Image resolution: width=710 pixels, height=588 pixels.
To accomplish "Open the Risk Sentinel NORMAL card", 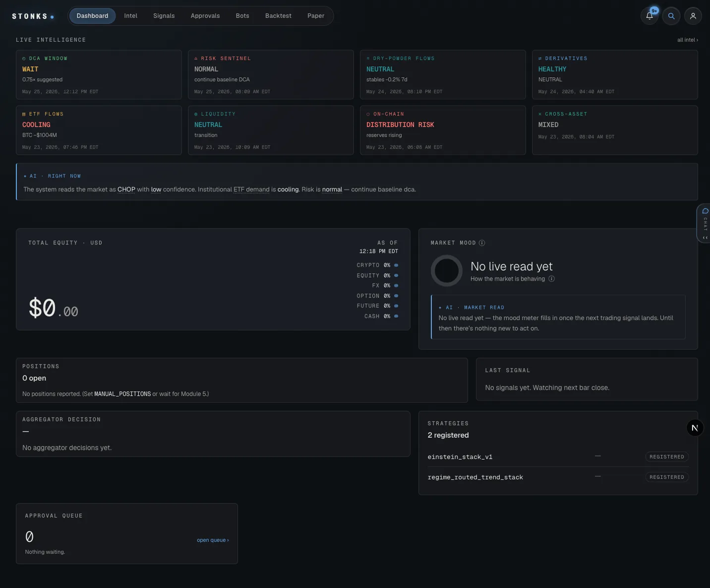I will [x=271, y=74].
